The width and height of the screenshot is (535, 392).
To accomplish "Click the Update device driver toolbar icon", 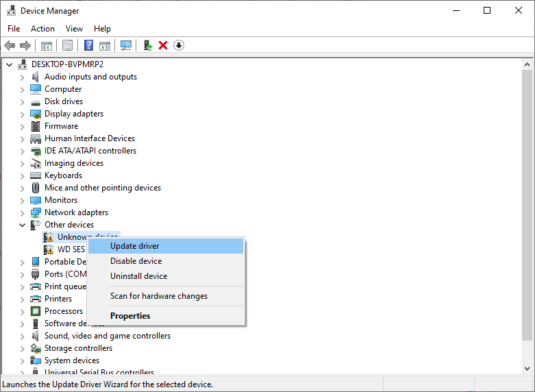I will point(148,45).
